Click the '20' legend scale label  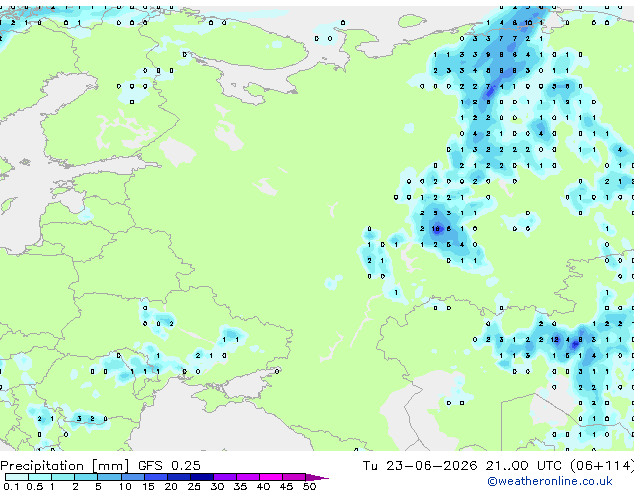pos(171,486)
